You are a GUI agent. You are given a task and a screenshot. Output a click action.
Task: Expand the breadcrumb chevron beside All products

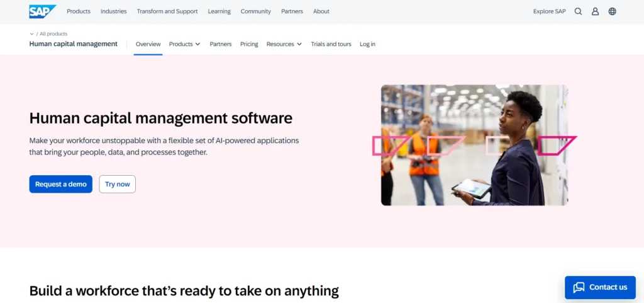31,34
